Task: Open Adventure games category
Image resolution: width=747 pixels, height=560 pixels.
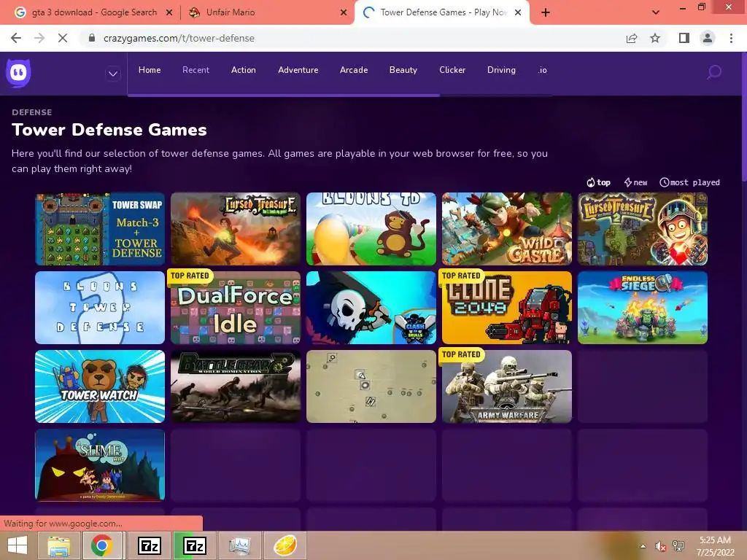Action: (298, 70)
